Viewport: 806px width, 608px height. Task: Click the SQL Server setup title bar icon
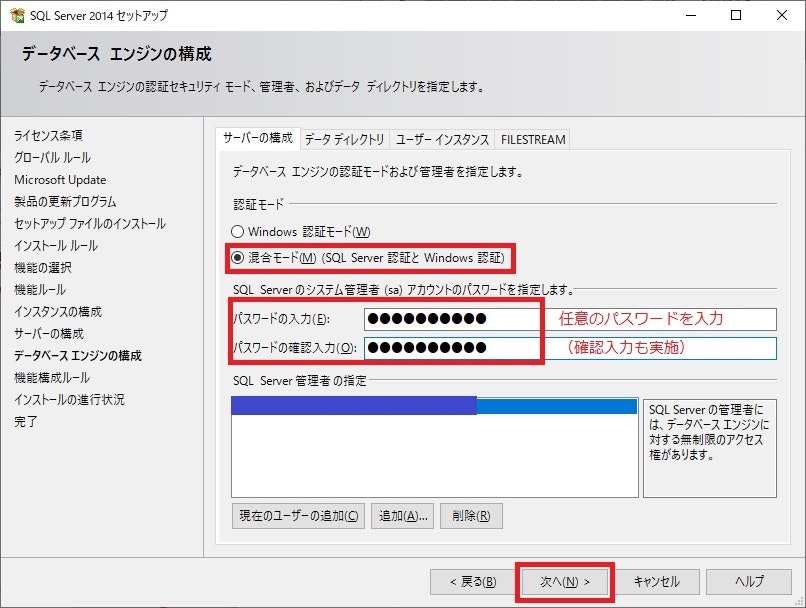(17, 15)
